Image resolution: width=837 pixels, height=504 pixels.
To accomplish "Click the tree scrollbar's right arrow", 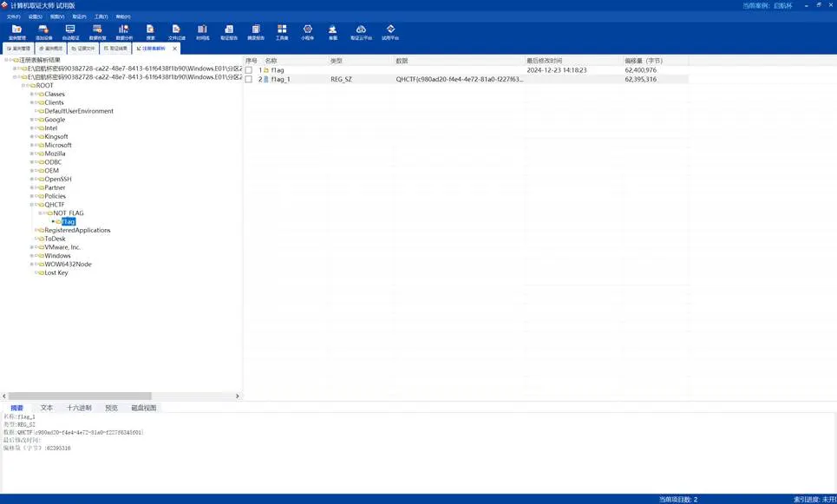I will [x=238, y=396].
